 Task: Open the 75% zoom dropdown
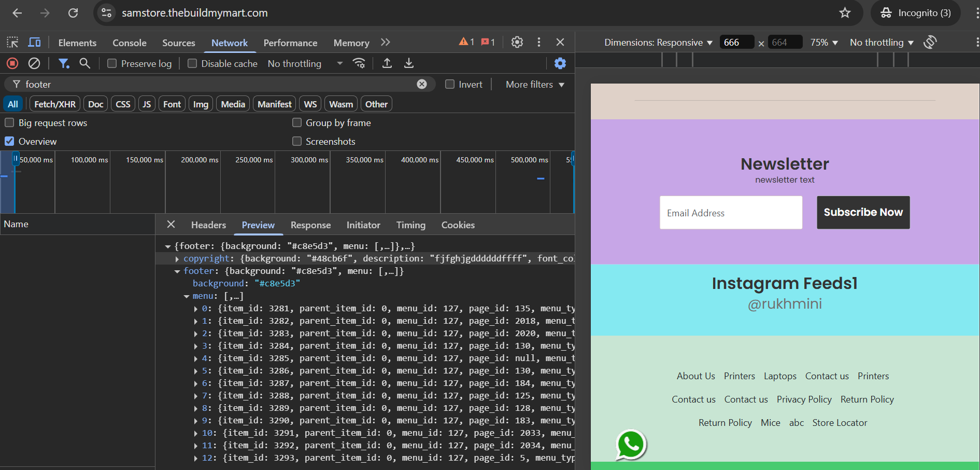click(824, 42)
